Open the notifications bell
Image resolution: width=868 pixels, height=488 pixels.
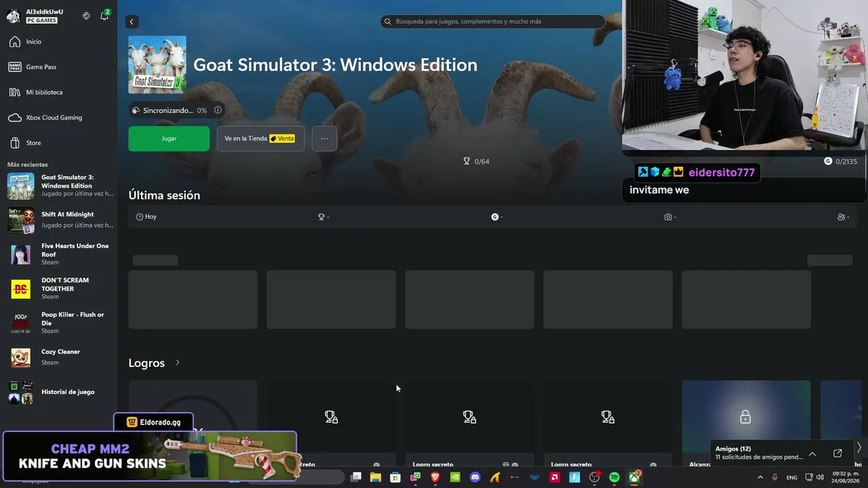(104, 16)
